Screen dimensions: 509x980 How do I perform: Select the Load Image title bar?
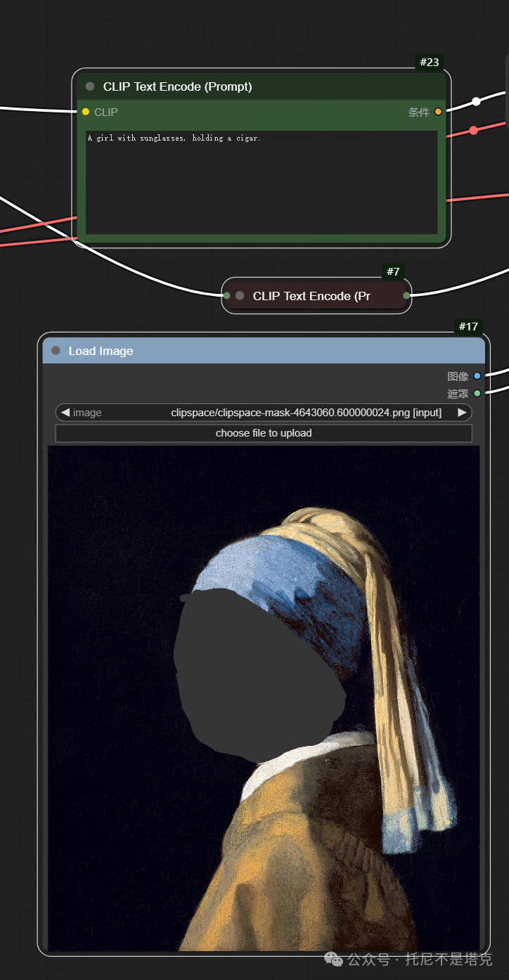264,351
